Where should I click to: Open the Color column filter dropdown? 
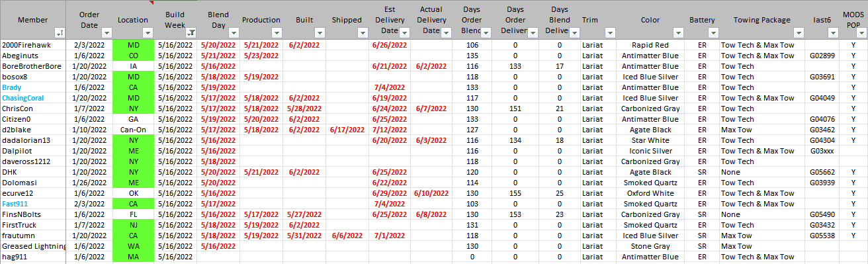point(678,32)
